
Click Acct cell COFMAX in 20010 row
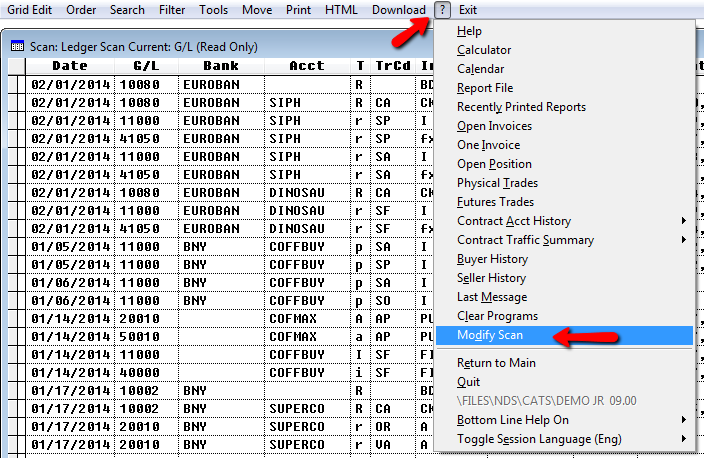307,319
